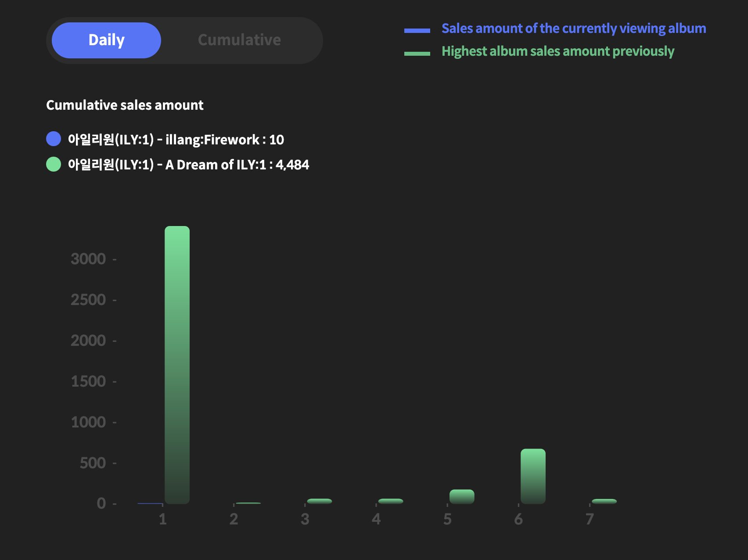Select the green bar above day 6

tap(532, 476)
